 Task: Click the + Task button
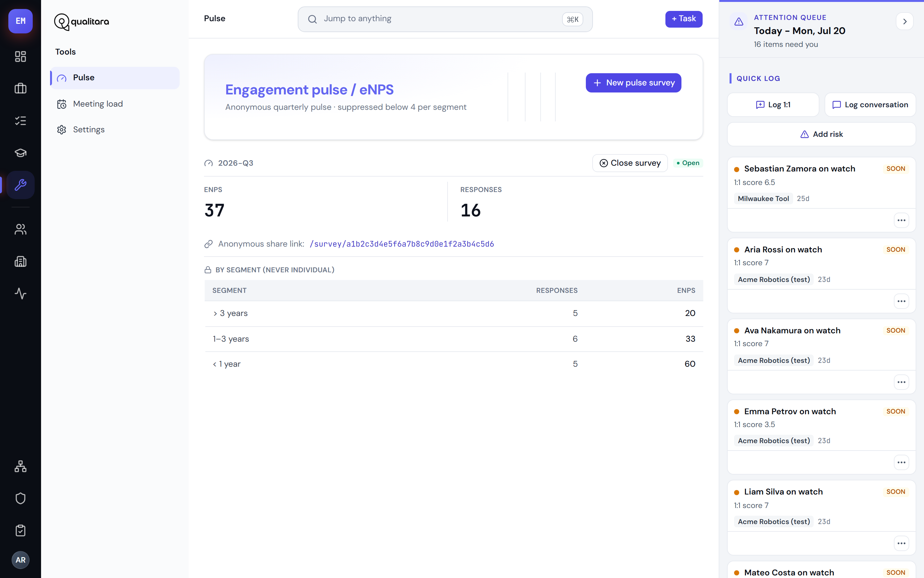[684, 19]
